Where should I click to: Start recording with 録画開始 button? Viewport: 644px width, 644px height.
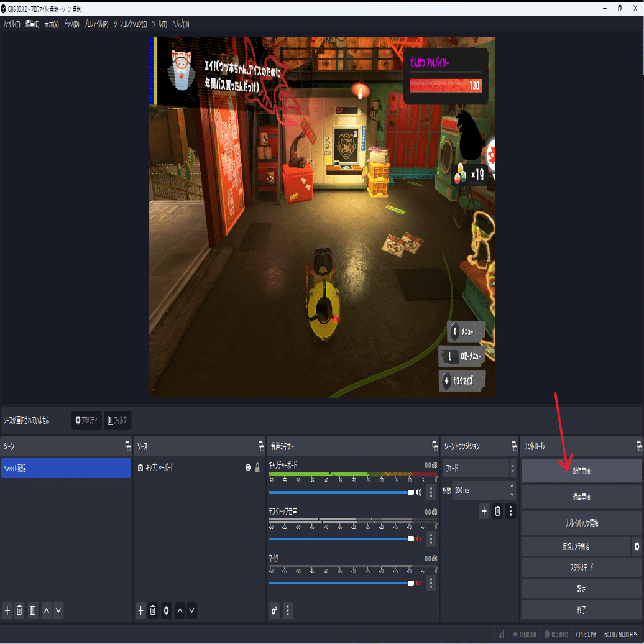[x=581, y=497]
